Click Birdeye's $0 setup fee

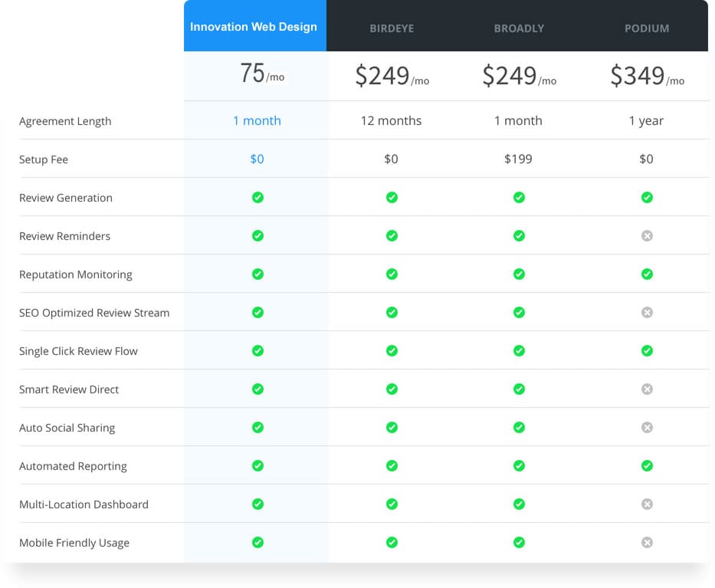(x=391, y=159)
